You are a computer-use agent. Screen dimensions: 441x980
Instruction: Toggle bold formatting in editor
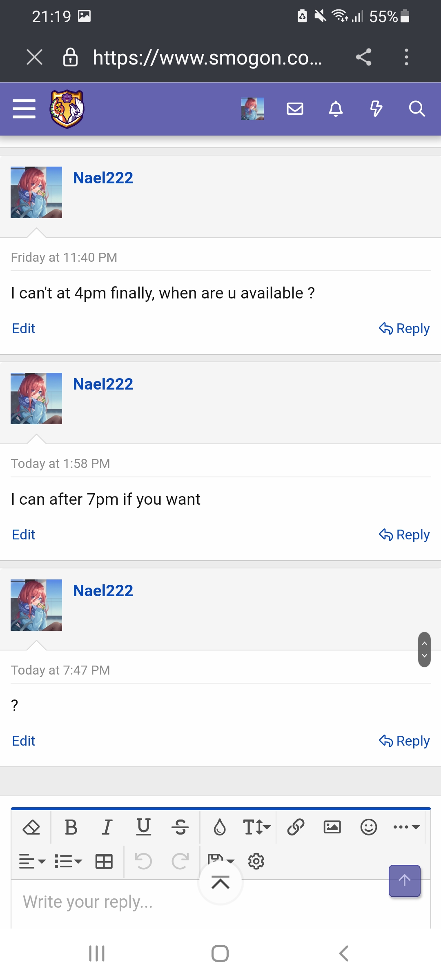pos(71,827)
